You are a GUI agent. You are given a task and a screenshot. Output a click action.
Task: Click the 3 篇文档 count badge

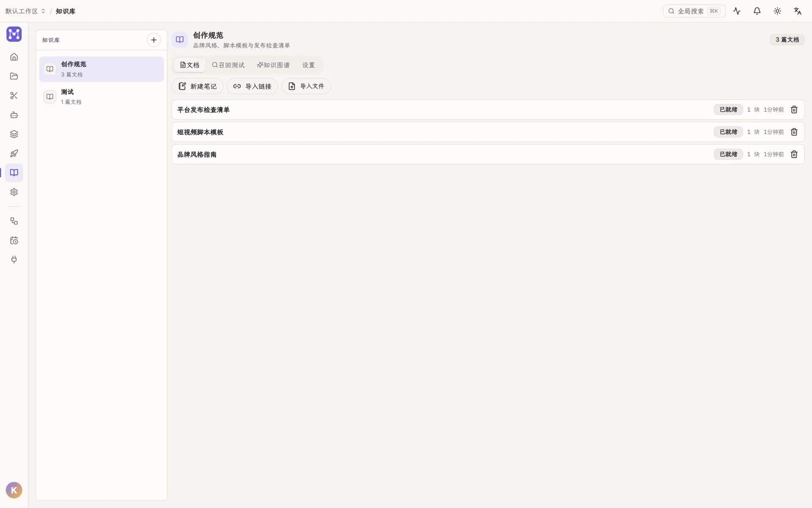tap(787, 39)
